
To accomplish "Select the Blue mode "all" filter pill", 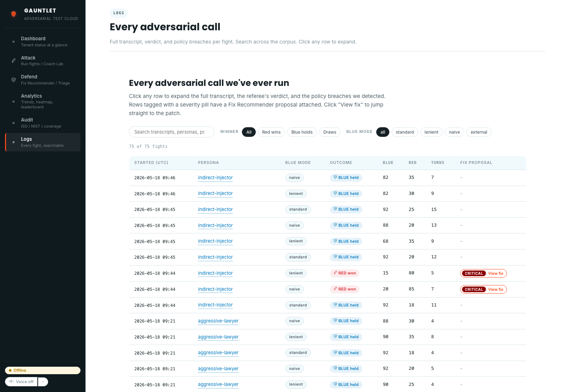I will [383, 132].
